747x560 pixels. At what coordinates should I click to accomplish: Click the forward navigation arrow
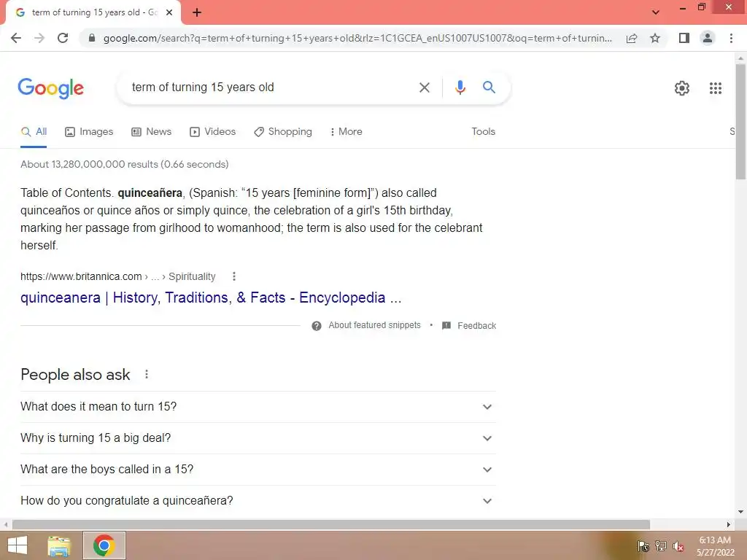(39, 38)
